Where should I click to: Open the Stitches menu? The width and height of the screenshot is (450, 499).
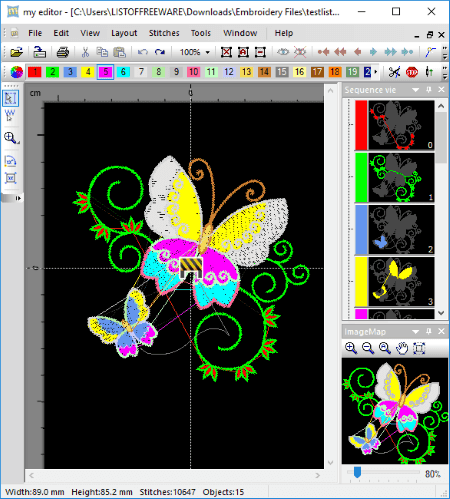point(164,33)
